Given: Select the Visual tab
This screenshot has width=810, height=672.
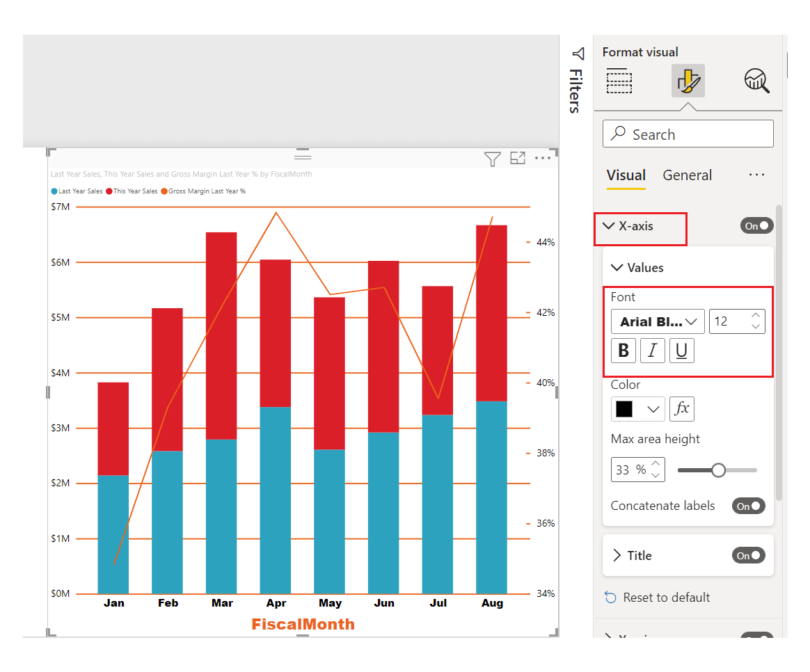Looking at the screenshot, I should (x=625, y=175).
